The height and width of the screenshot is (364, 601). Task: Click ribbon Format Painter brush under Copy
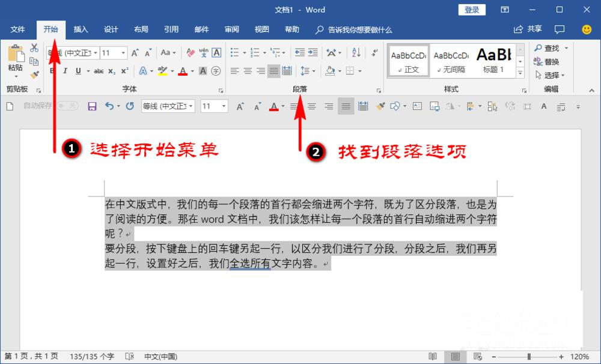coord(34,74)
